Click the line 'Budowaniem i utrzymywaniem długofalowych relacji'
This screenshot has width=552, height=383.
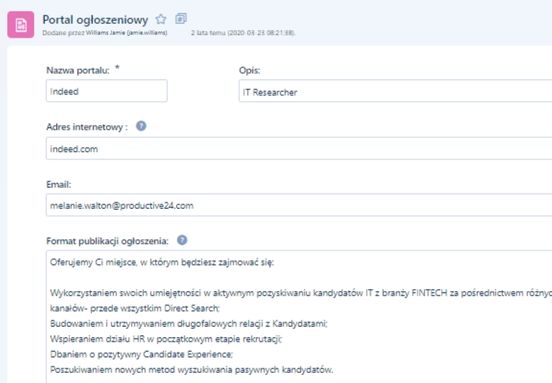tap(189, 324)
